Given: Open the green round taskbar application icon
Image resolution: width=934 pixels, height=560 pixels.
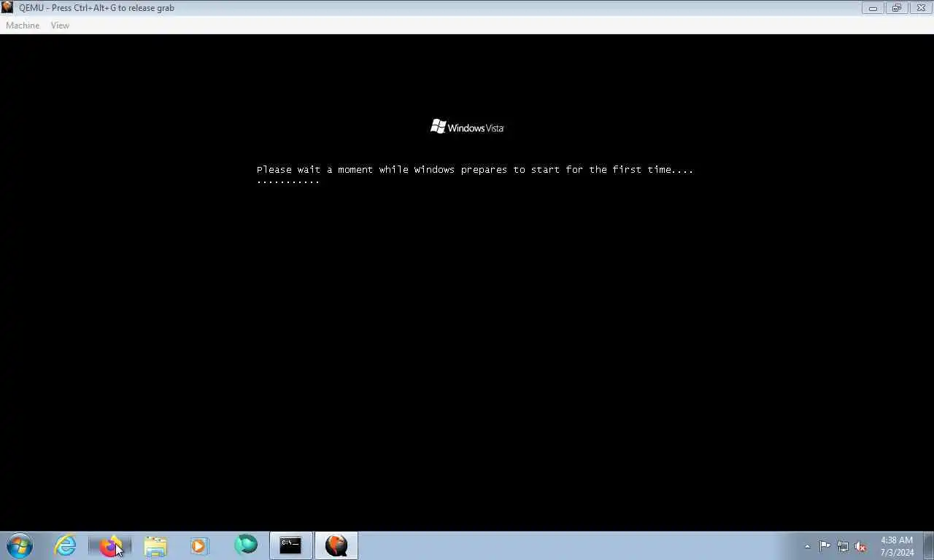Looking at the screenshot, I should pos(246,545).
